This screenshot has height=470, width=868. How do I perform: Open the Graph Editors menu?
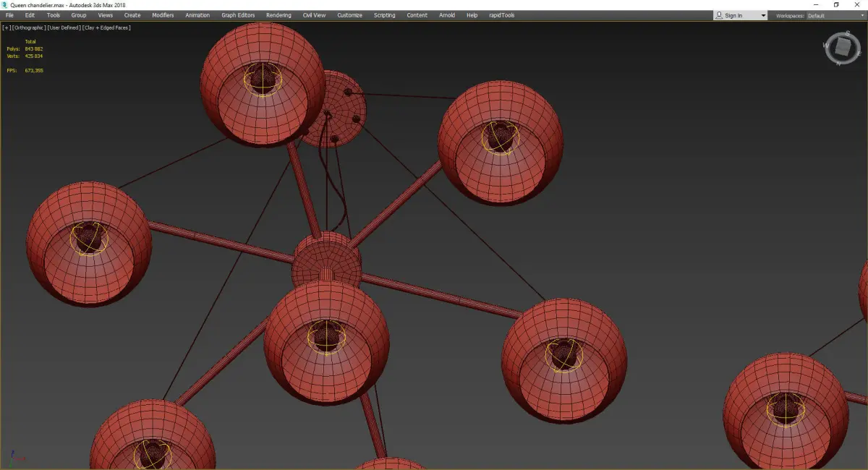(238, 15)
